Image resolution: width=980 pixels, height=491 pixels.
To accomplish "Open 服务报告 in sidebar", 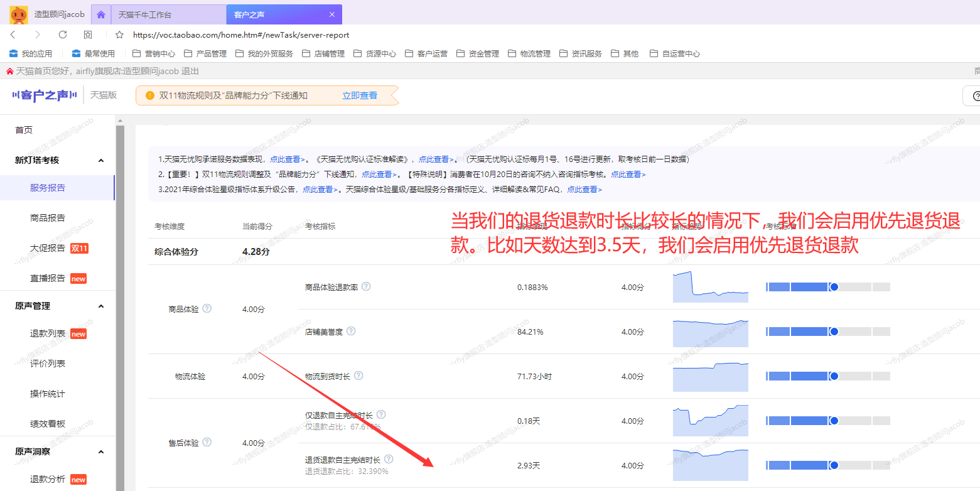I will pos(48,188).
